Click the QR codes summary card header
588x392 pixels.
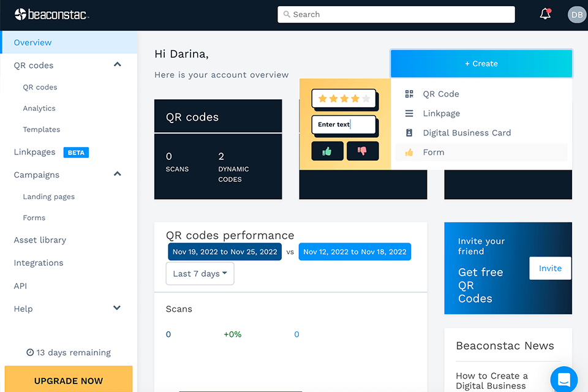coord(218,116)
